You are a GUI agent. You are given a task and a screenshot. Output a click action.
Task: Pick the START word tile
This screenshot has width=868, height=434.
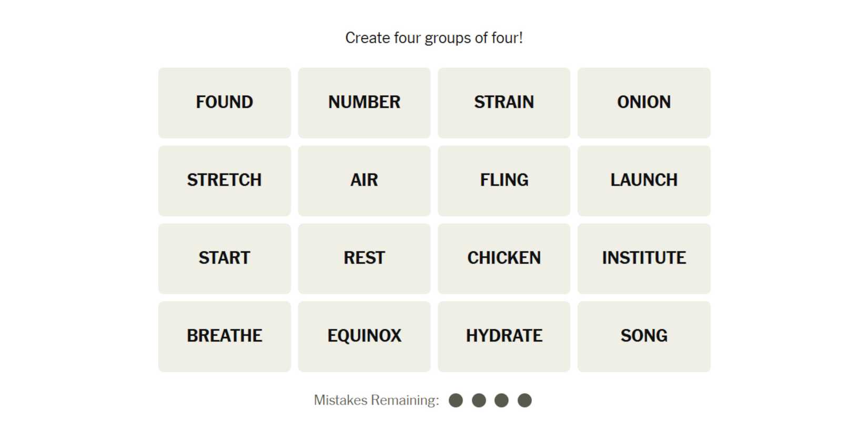224,258
